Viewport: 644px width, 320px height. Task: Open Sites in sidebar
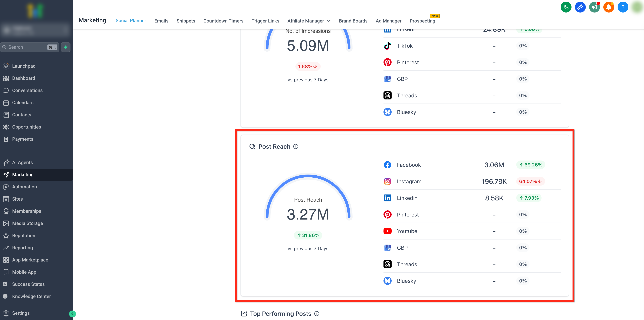pyautogui.click(x=36, y=199)
